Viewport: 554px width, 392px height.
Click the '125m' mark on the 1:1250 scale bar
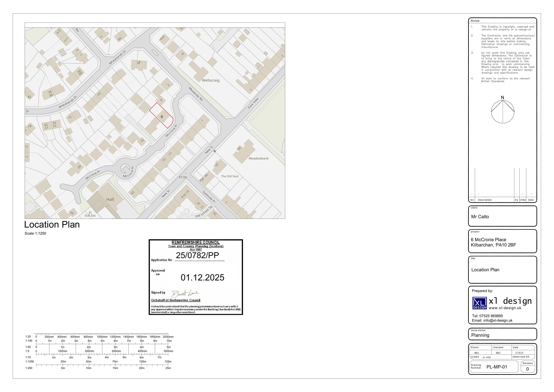pyautogui.click(x=168, y=362)
